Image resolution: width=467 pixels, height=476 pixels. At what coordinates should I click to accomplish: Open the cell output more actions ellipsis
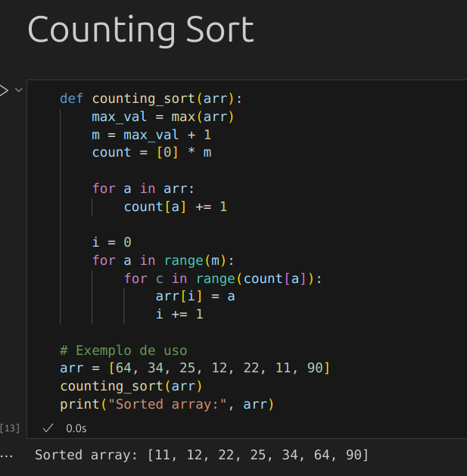point(7,456)
